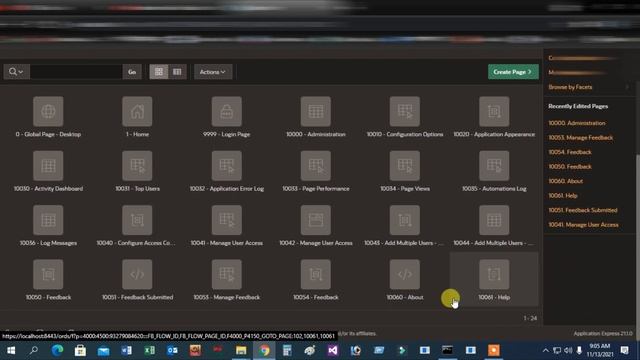Open the Actions menu dropdown
640x360 pixels.
(213, 72)
